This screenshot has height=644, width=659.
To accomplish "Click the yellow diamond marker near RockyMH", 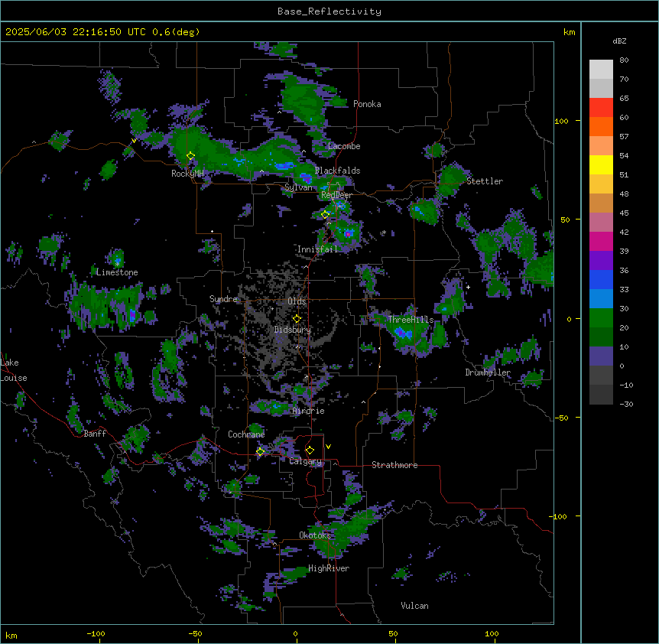I will 190,156.
